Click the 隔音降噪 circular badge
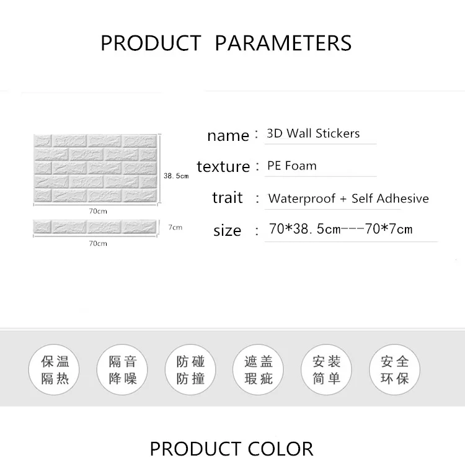465x476 pixels. (x=122, y=369)
